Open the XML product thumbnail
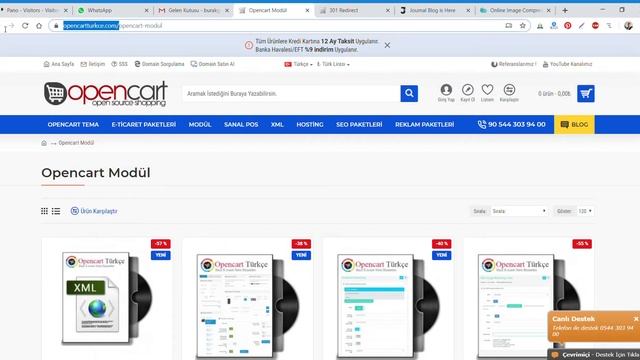Screen dimensions: 640x360 point(107,298)
